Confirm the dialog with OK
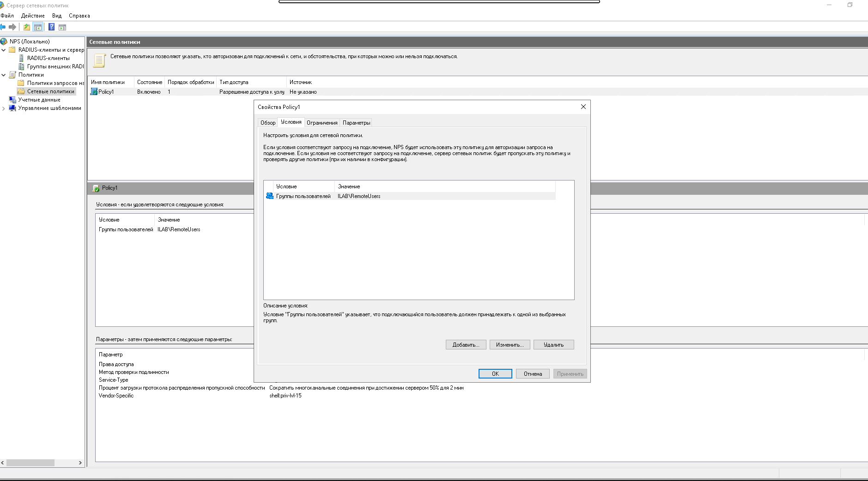The height and width of the screenshot is (481, 868). click(495, 374)
